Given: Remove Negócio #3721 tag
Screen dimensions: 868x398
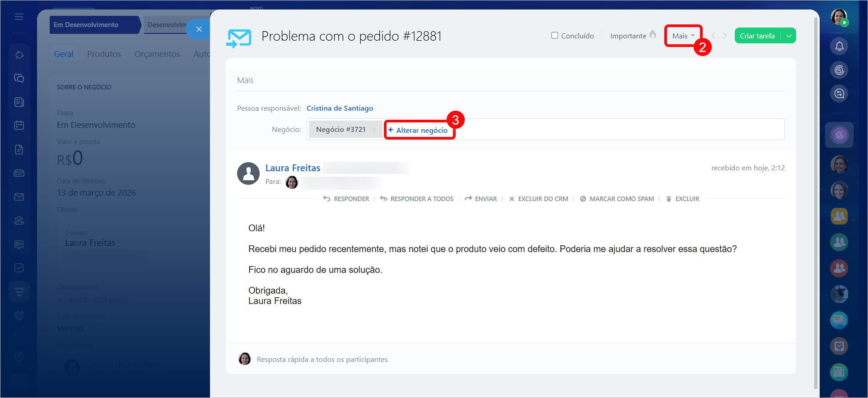Looking at the screenshot, I should pyautogui.click(x=374, y=130).
